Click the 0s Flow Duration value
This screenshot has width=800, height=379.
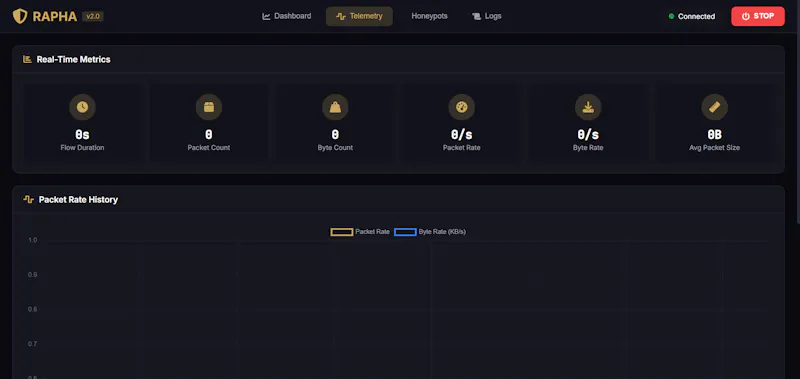[83, 135]
